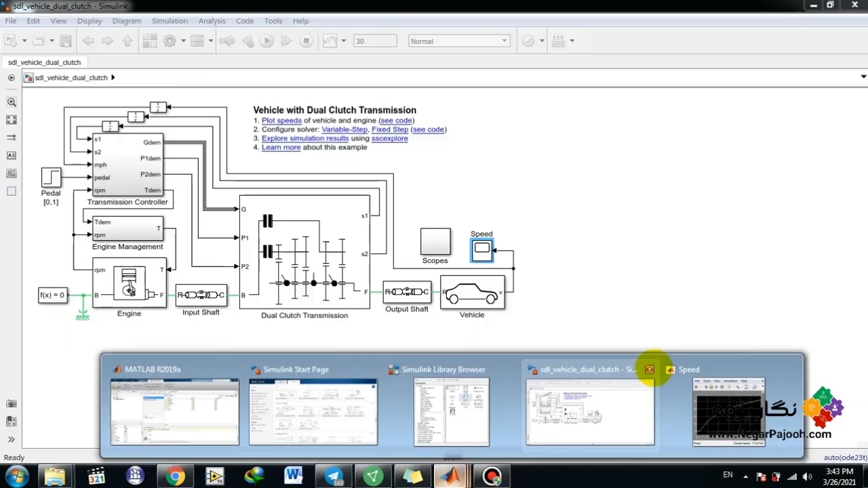Select the Simulink Library Browser window thumbnail

coord(451,411)
